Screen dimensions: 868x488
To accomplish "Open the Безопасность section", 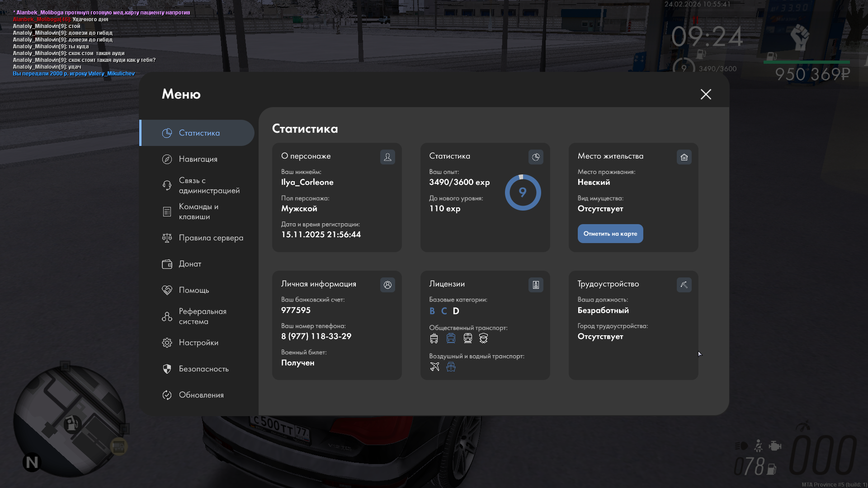I will pyautogui.click(x=203, y=369).
